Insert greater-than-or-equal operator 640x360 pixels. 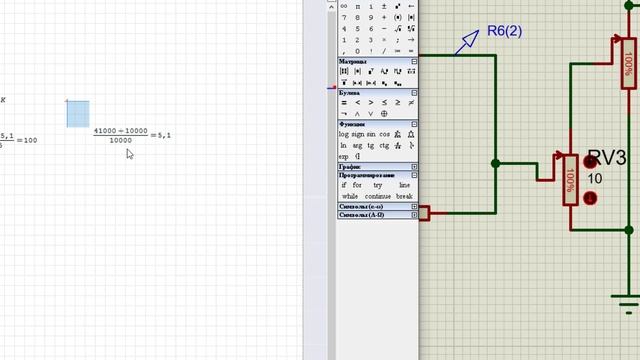click(x=398, y=103)
